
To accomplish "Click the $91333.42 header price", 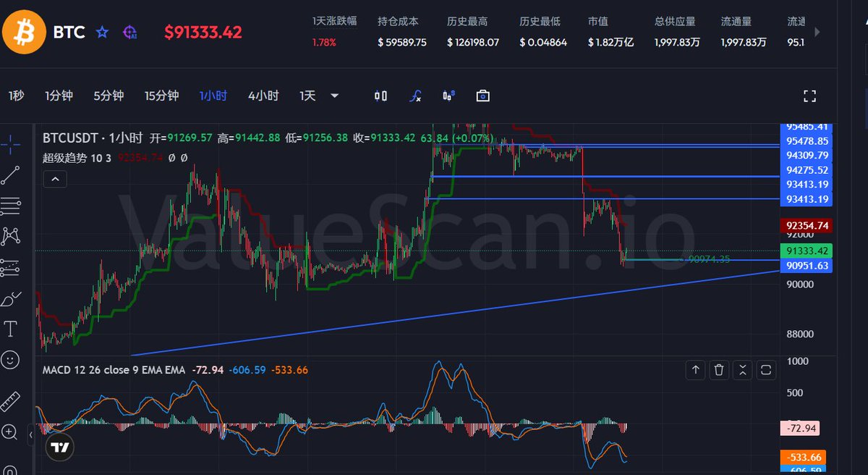I will coord(203,33).
